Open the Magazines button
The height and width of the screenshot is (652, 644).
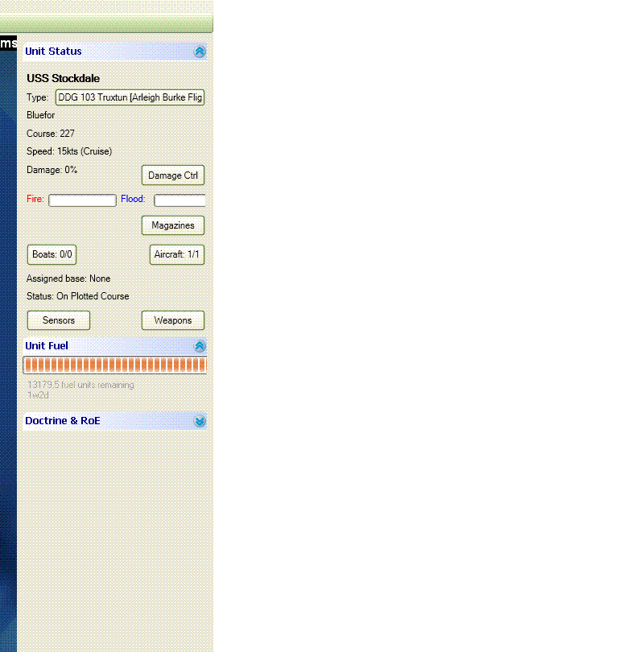(173, 225)
